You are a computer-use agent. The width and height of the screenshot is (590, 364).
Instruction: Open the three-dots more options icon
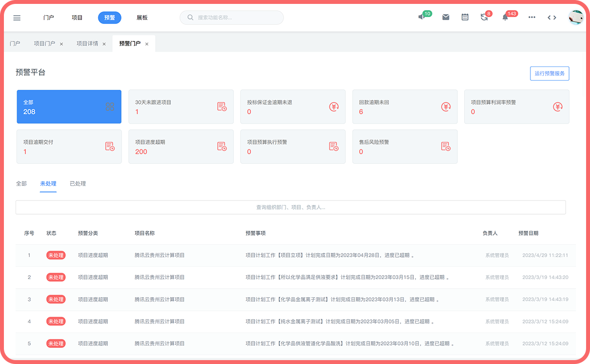(x=532, y=18)
